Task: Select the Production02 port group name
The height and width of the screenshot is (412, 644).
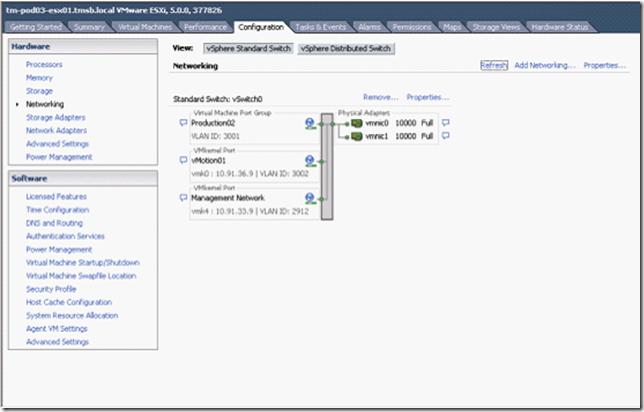Action: 213,123
